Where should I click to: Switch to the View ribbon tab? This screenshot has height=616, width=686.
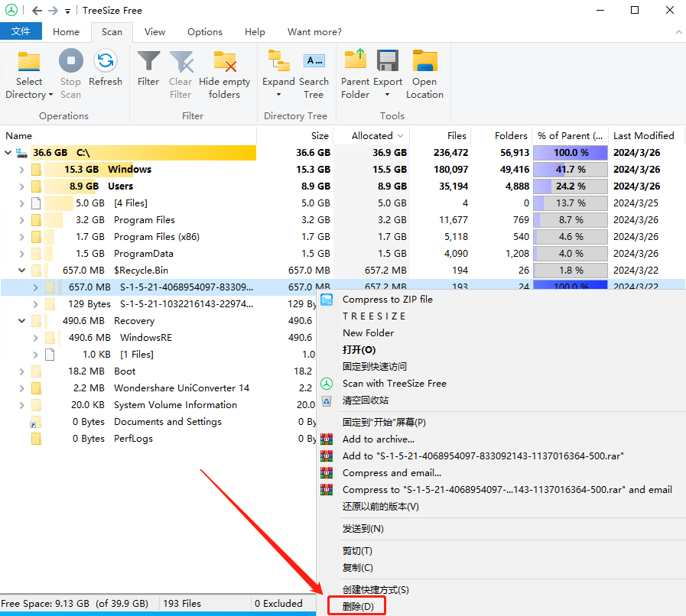click(x=154, y=32)
